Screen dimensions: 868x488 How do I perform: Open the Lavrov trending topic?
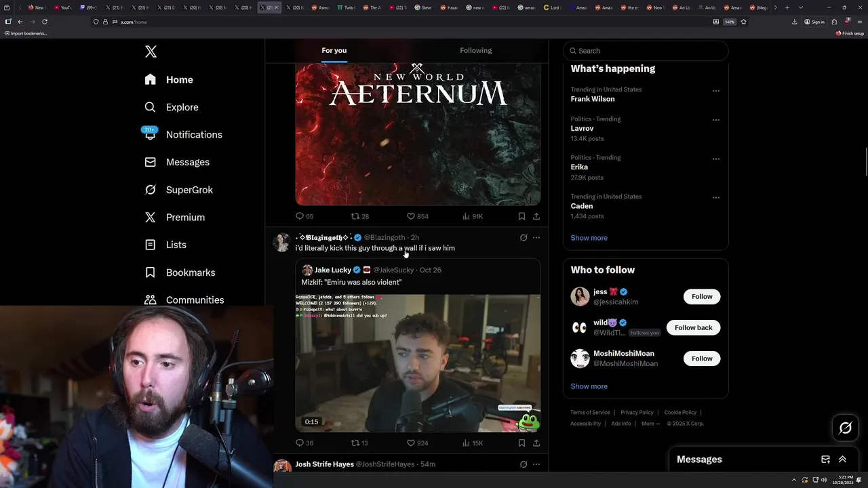pos(582,128)
